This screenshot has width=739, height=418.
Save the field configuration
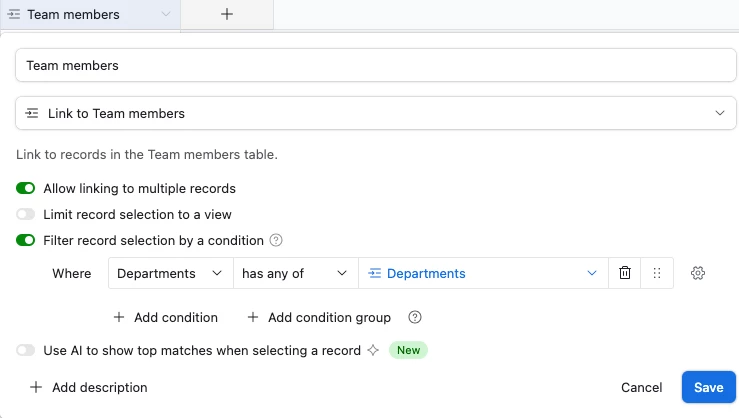pos(708,387)
